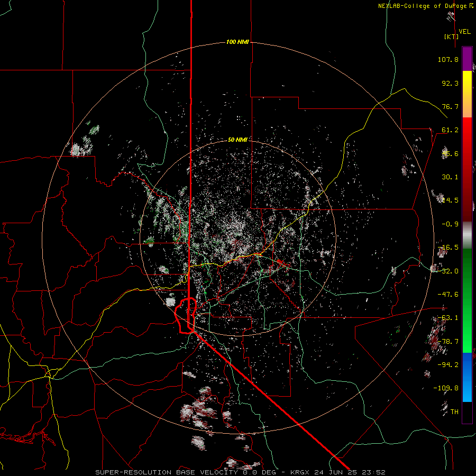This screenshot has width=476, height=476.
Task: Click the 100 NMI range ring label
Action: (237, 42)
